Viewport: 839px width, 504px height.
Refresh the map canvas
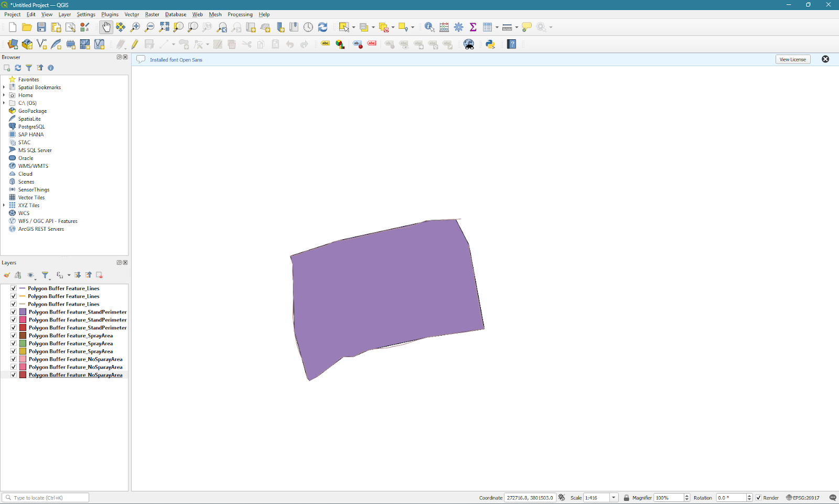(x=322, y=27)
